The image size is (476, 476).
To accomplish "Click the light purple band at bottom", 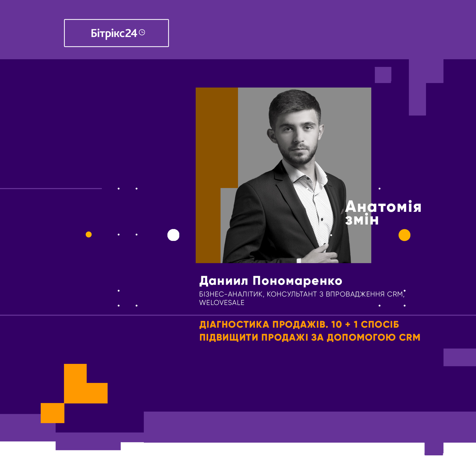I will (310, 427).
